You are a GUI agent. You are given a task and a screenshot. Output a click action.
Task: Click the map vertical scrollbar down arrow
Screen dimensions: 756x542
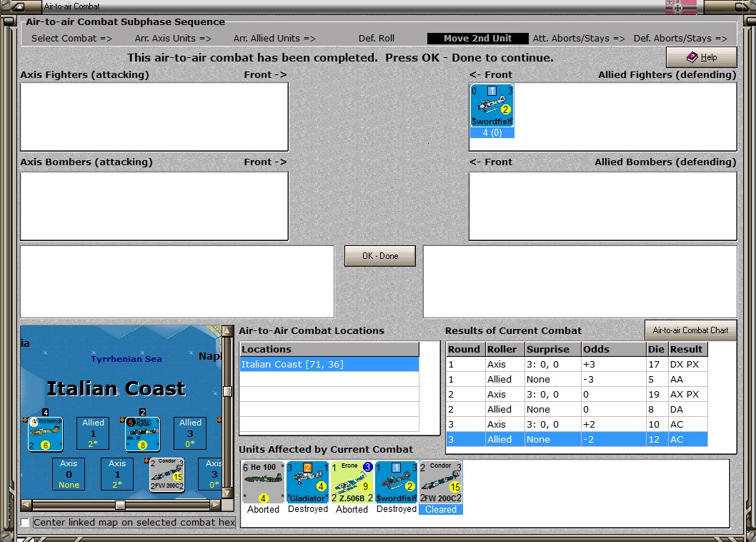point(227,493)
